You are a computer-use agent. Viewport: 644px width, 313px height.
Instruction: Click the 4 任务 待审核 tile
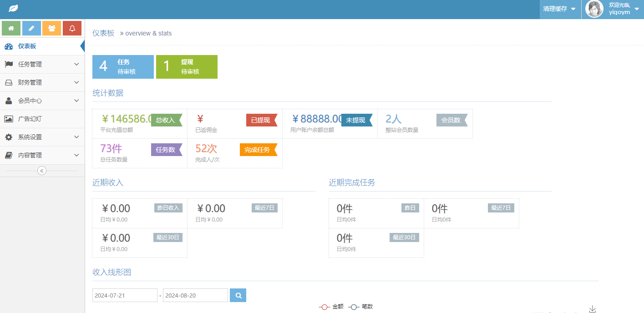pos(123,67)
